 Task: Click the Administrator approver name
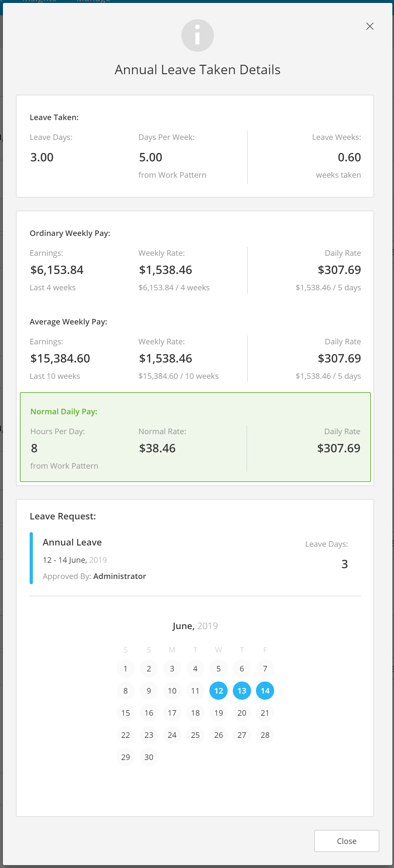pyautogui.click(x=119, y=576)
